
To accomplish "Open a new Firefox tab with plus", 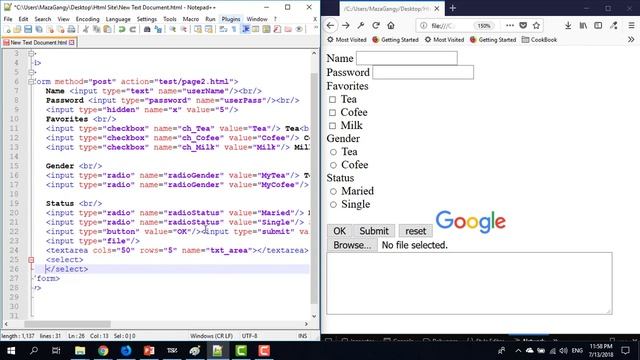I will (453, 8).
